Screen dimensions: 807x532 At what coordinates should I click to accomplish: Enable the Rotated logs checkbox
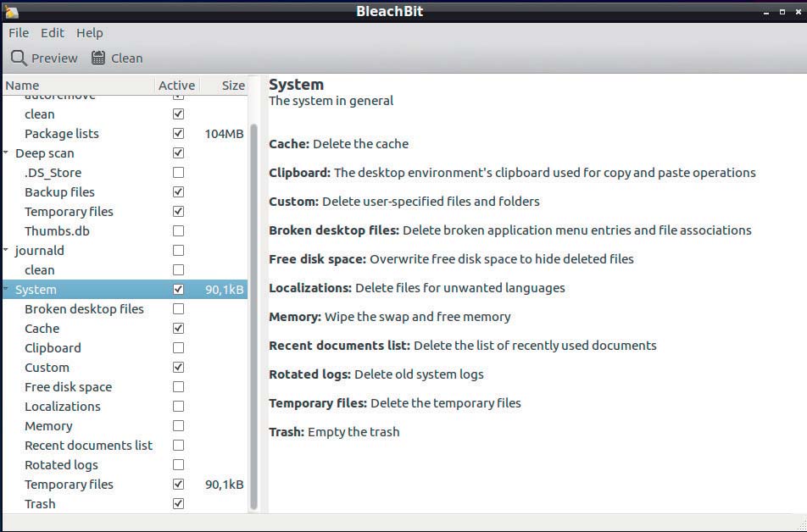point(178,465)
